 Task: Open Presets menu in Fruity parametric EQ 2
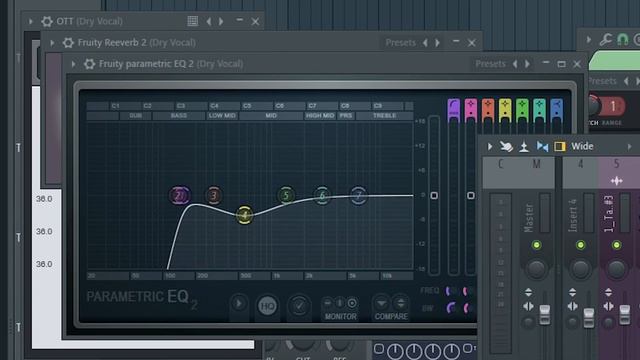coord(490,64)
